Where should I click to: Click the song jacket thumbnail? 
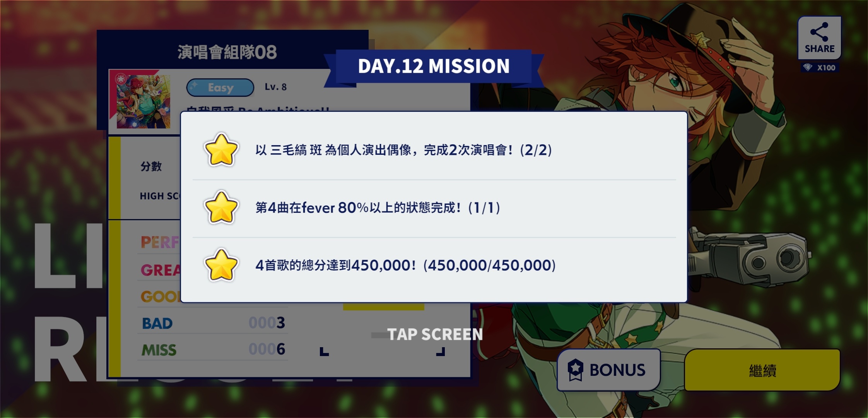pyautogui.click(x=144, y=102)
